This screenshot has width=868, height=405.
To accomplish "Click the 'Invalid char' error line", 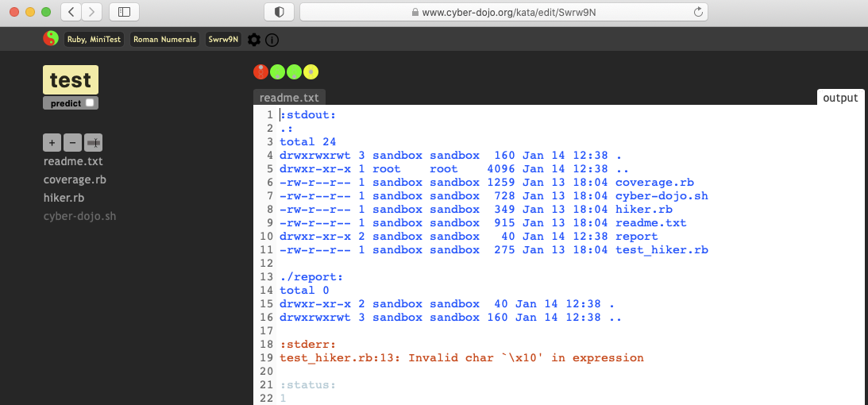I will click(461, 358).
